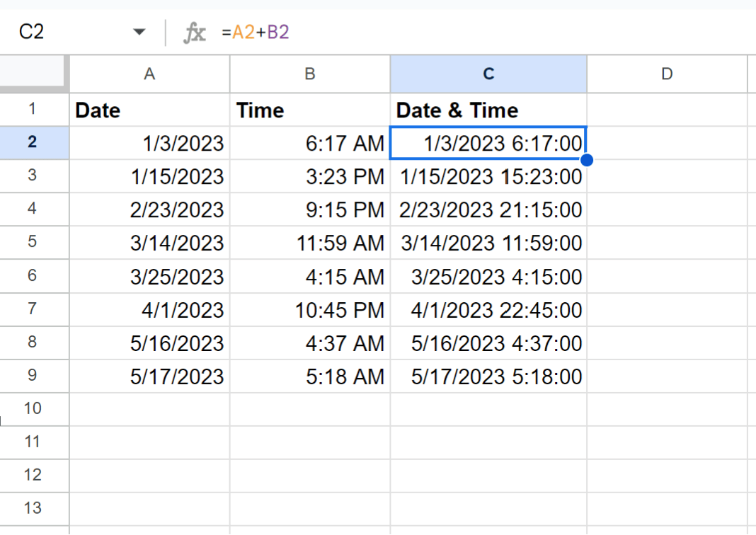Image resolution: width=756 pixels, height=535 pixels.
Task: Click cell with 4/1/2023 22:45:00
Action: [488, 310]
